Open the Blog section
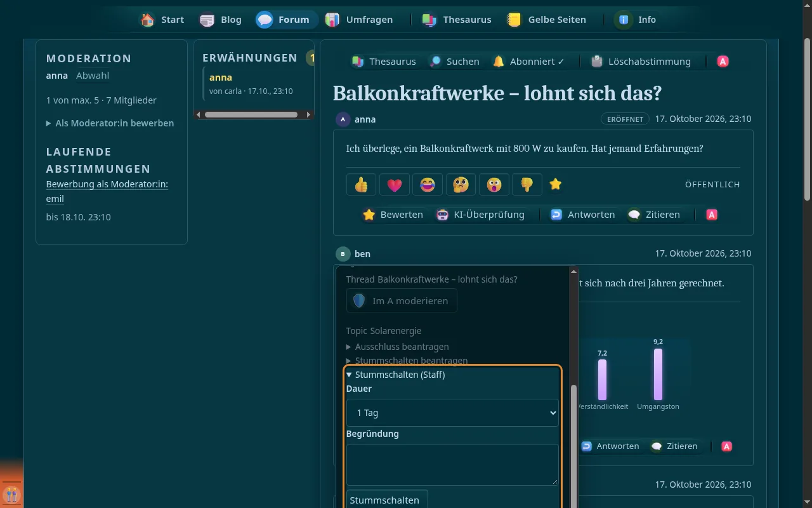 (221, 20)
